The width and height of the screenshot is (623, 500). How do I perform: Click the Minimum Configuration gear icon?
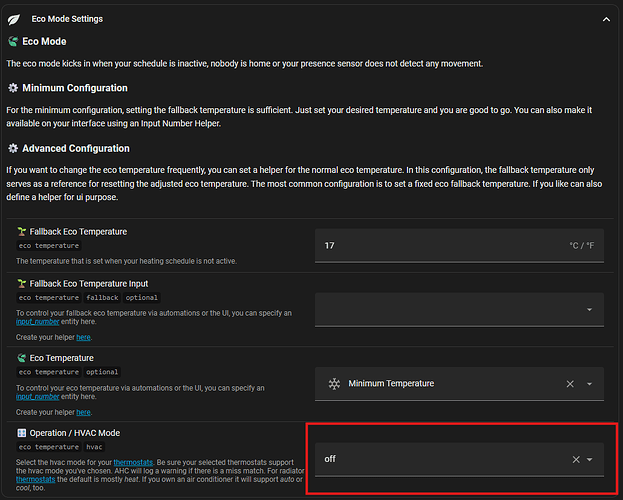click(x=13, y=88)
